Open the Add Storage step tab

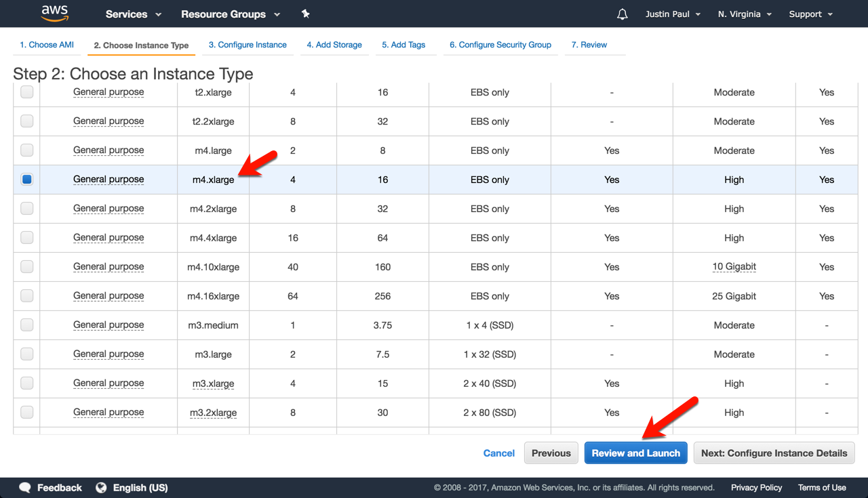pyautogui.click(x=334, y=45)
